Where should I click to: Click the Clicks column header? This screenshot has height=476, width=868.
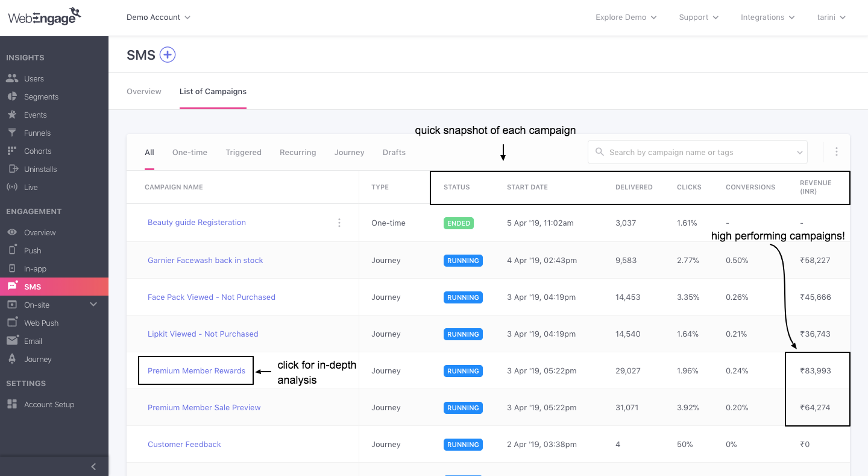(x=689, y=187)
